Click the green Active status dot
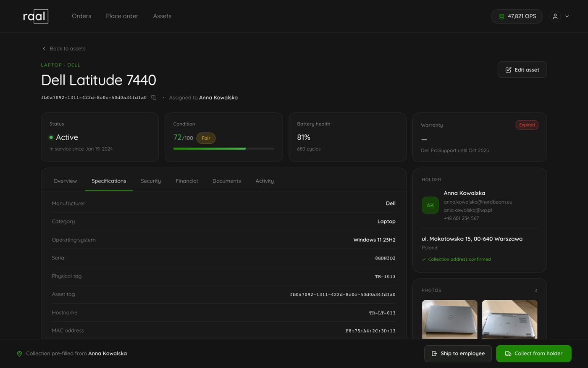The width and height of the screenshot is (588, 368). (51, 138)
